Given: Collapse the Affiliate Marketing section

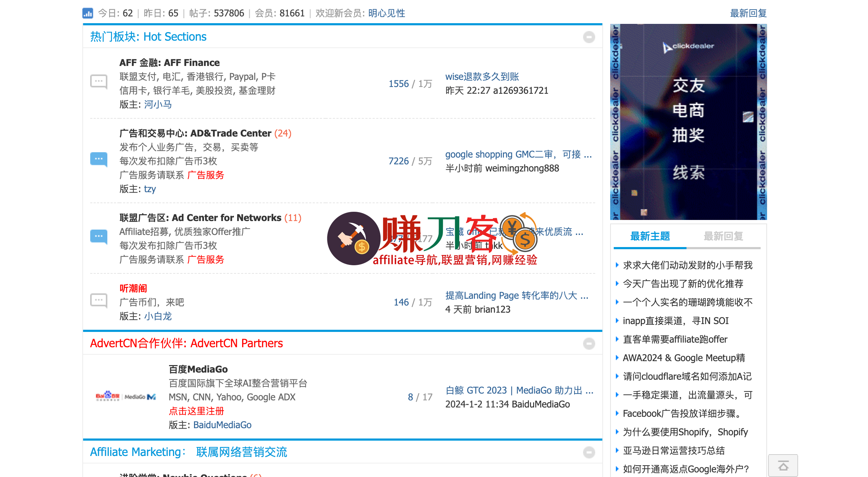Looking at the screenshot, I should point(589,452).
